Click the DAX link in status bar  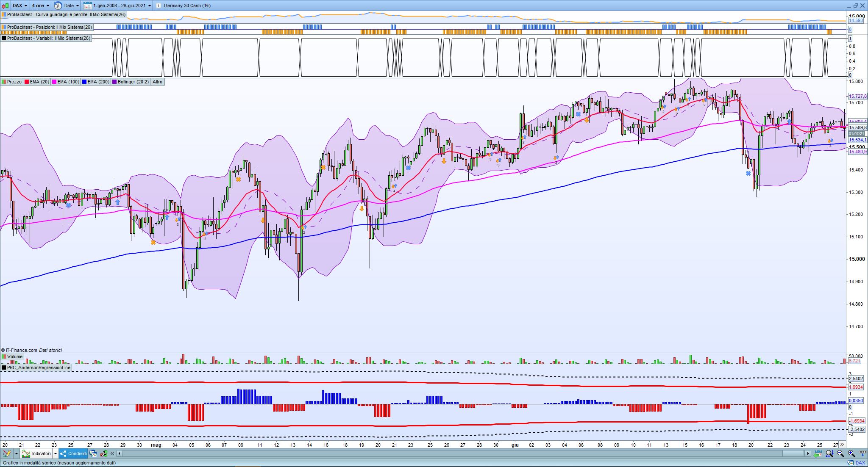click(860, 463)
